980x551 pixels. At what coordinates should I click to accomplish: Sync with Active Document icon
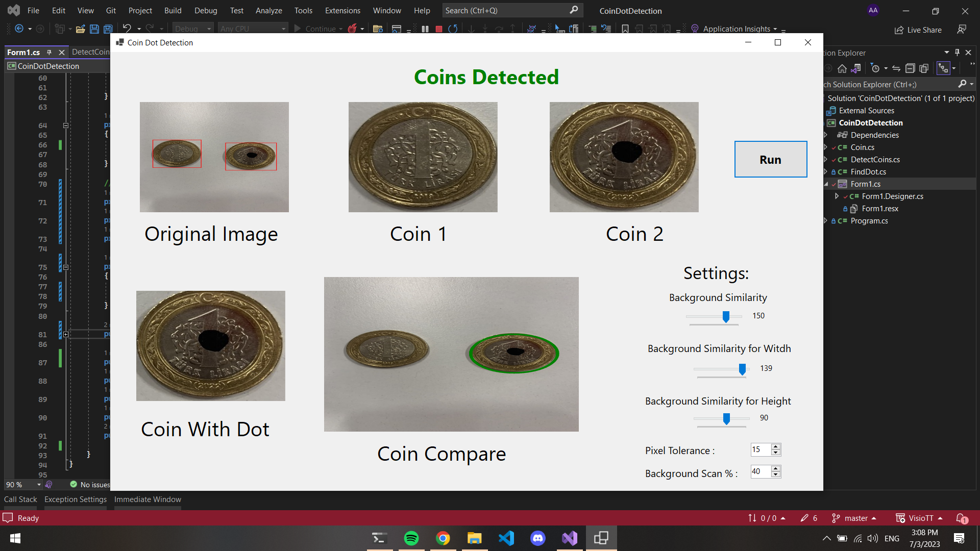(x=896, y=68)
